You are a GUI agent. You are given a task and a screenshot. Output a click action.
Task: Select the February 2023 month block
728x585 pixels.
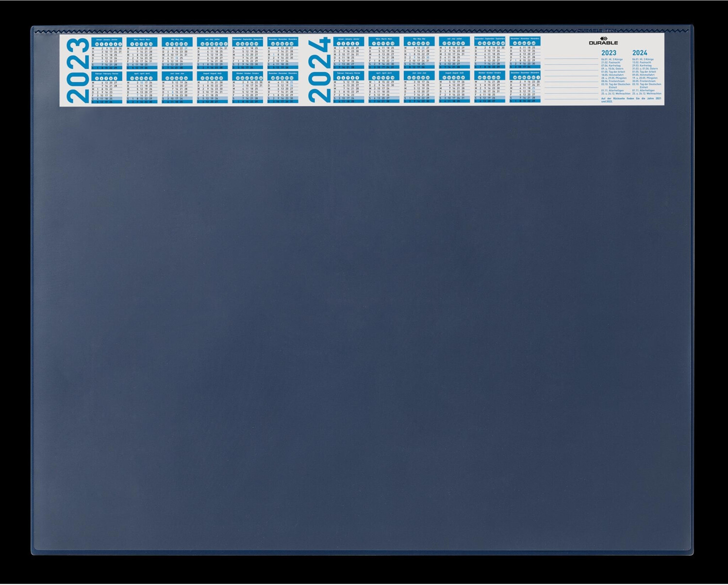pyautogui.click(x=107, y=88)
